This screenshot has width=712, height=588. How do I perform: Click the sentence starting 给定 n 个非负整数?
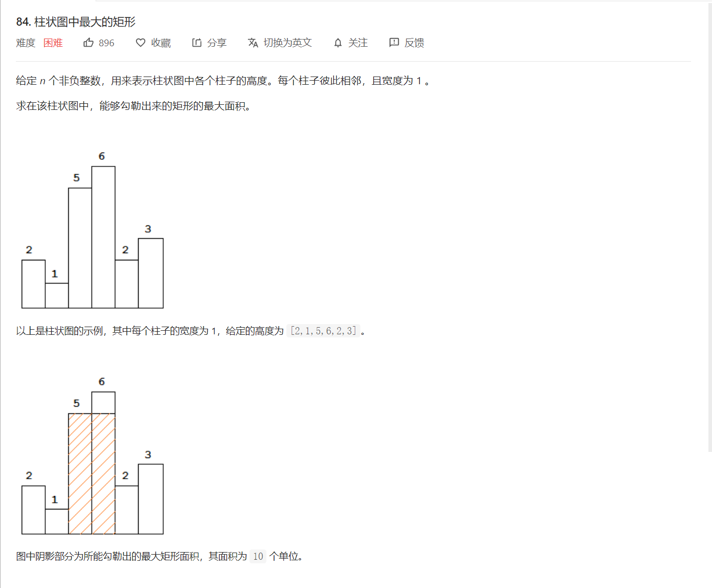click(x=223, y=81)
